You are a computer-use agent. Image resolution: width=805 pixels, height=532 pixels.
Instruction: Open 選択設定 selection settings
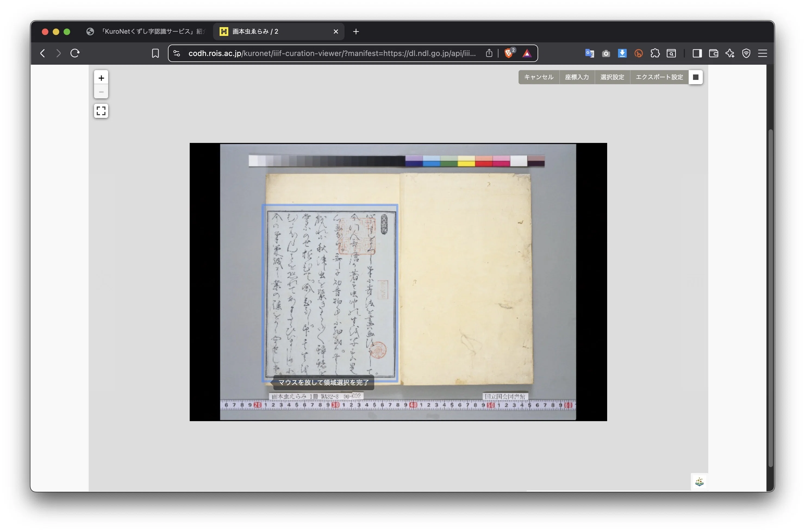point(612,77)
